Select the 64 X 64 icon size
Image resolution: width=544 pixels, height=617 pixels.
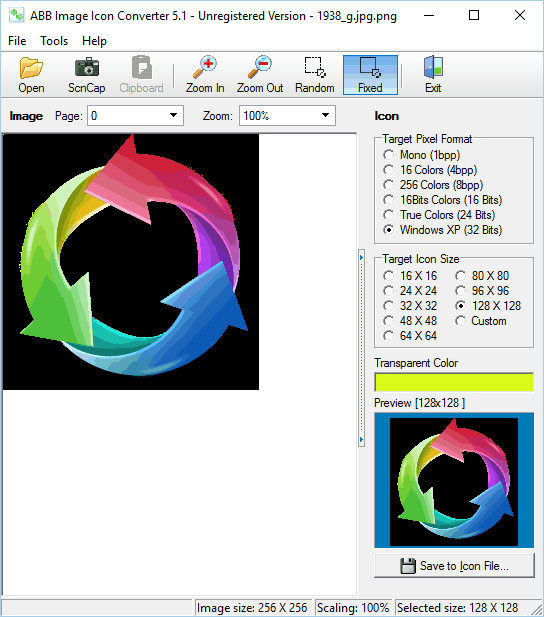click(x=410, y=336)
